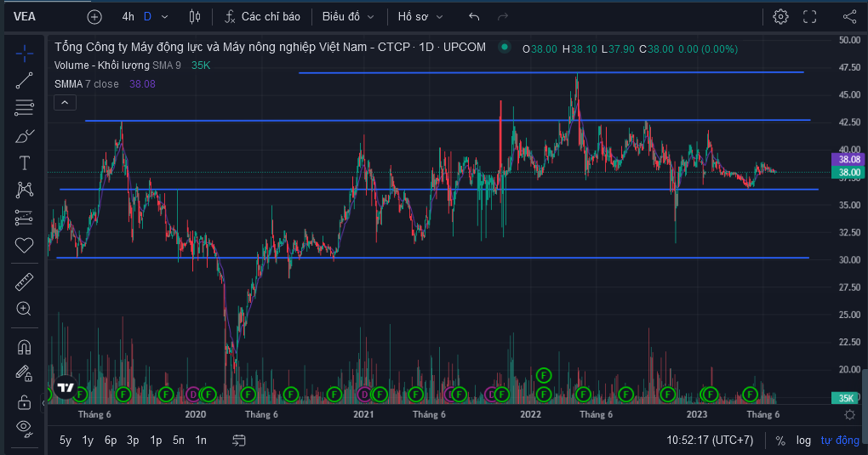This screenshot has height=455, width=868.
Task: Select the ruler measure tool
Action: [x=24, y=282]
